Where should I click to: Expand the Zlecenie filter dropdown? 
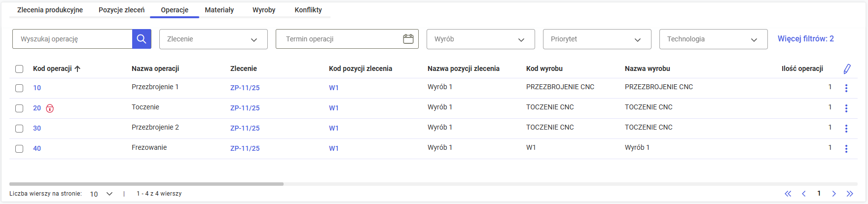[213, 39]
